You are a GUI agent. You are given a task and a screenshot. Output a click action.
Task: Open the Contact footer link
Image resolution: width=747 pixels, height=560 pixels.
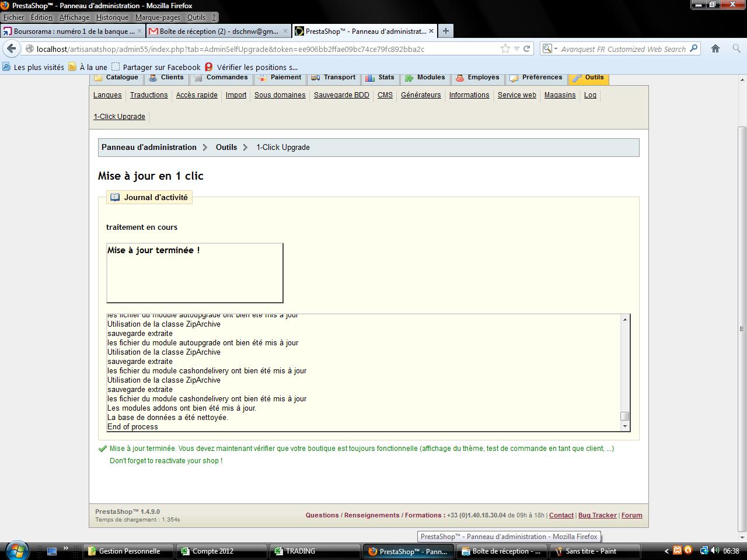pos(561,515)
